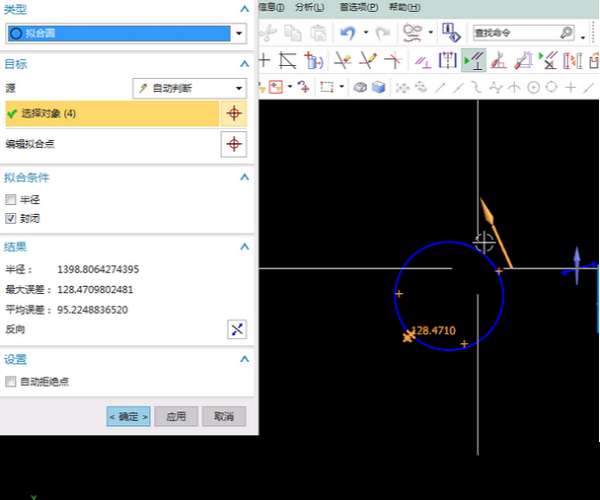Click the undo arrow icon
This screenshot has width=600, height=500.
point(346,33)
